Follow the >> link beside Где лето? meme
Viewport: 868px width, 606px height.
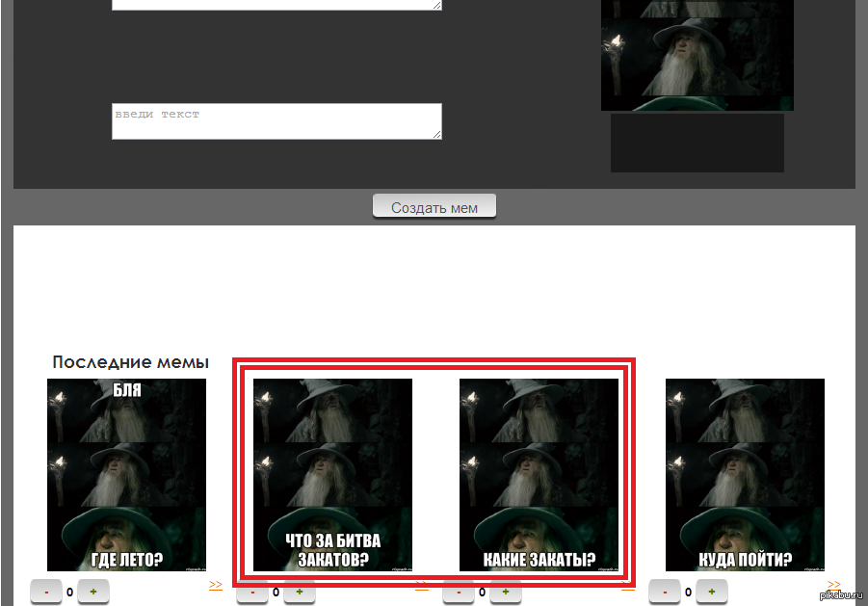(x=216, y=584)
